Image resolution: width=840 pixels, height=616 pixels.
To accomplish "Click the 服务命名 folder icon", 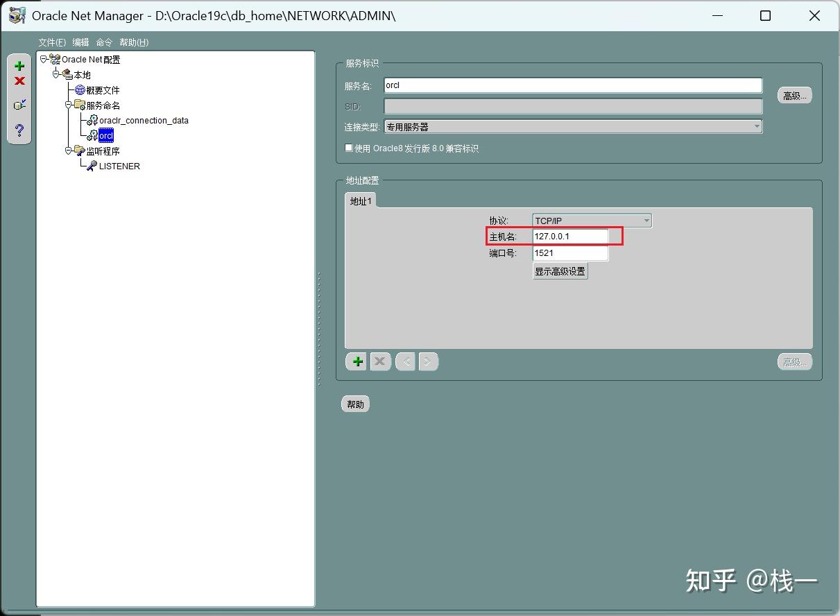I will click(80, 105).
